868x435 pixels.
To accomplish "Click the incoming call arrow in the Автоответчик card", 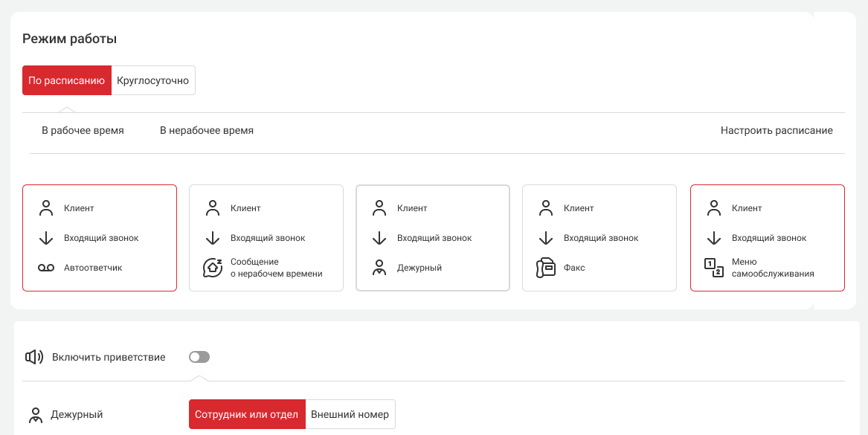I will pyautogui.click(x=46, y=238).
